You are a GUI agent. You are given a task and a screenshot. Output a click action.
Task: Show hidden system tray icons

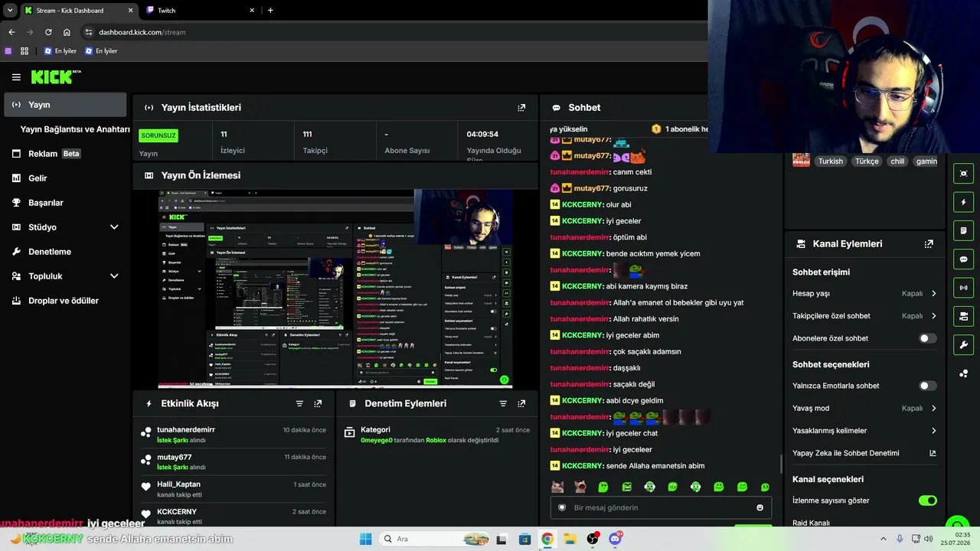pos(883,539)
